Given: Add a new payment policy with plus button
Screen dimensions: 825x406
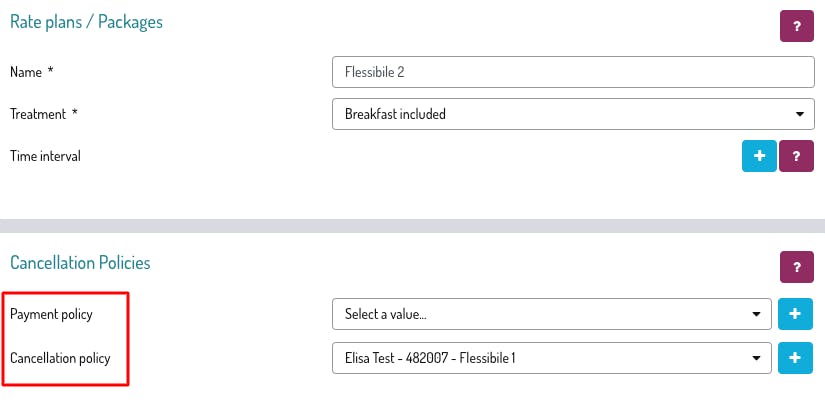Looking at the screenshot, I should pos(795,314).
